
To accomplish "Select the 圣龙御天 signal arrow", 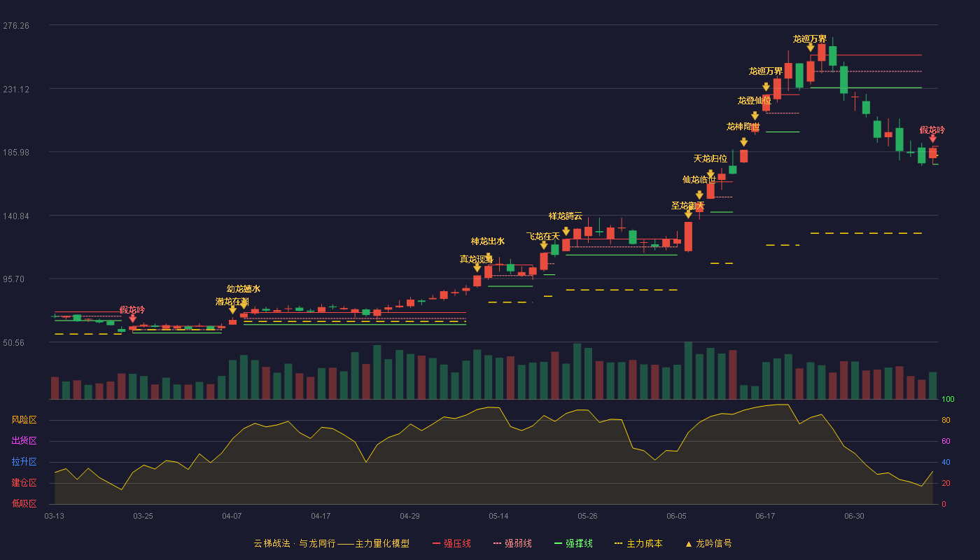I will [688, 214].
